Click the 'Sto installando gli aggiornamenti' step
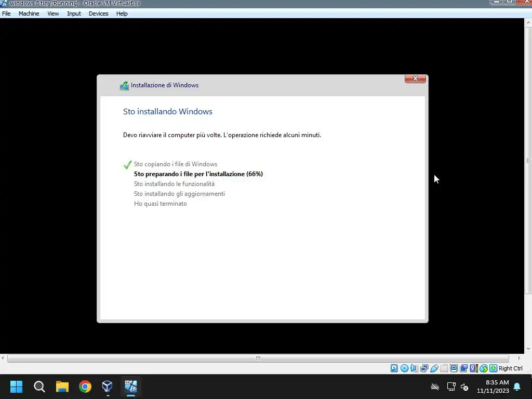Screen dimensions: 532x399 click(179, 194)
